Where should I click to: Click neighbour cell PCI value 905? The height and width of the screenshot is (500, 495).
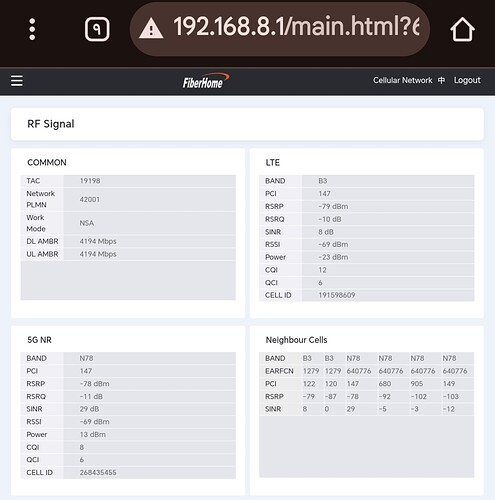[417, 384]
